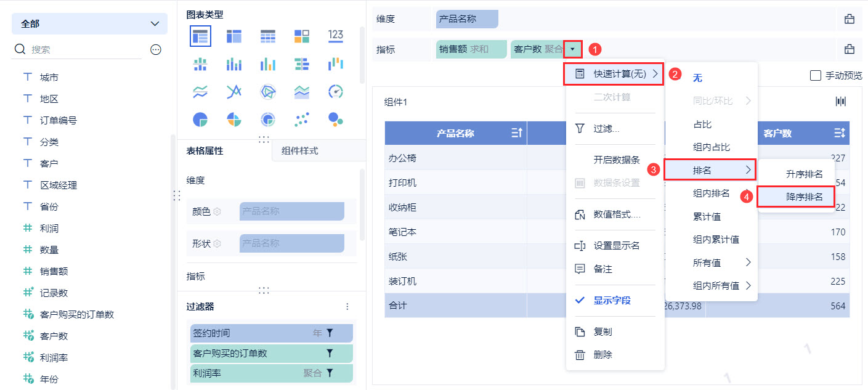Image resolution: width=868 pixels, height=390 pixels.
Task: Open 数值格式 from the context menu
Action: click(615, 214)
